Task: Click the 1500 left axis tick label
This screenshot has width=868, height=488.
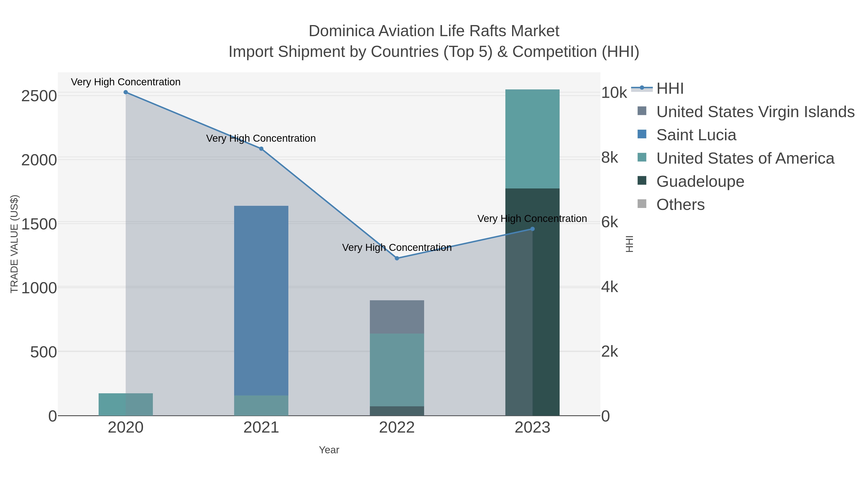Action: [x=39, y=224]
